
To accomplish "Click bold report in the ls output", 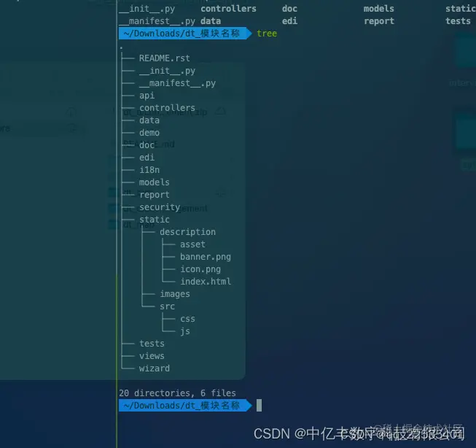I will tap(378, 21).
